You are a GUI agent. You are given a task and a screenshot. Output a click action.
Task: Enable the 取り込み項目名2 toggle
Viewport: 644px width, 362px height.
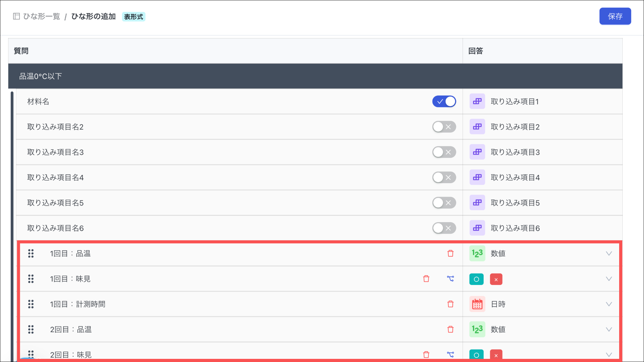(444, 127)
